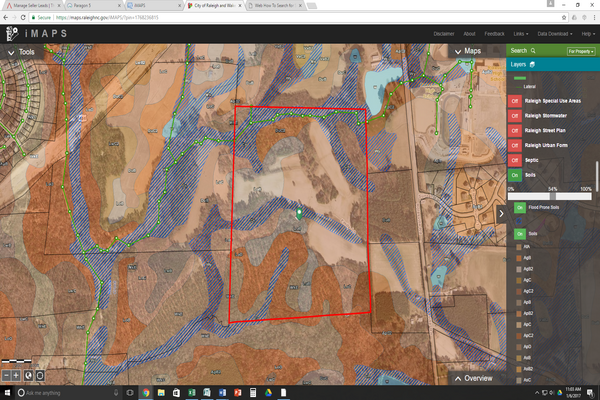Zoom in using the plus button

[x=17, y=375]
